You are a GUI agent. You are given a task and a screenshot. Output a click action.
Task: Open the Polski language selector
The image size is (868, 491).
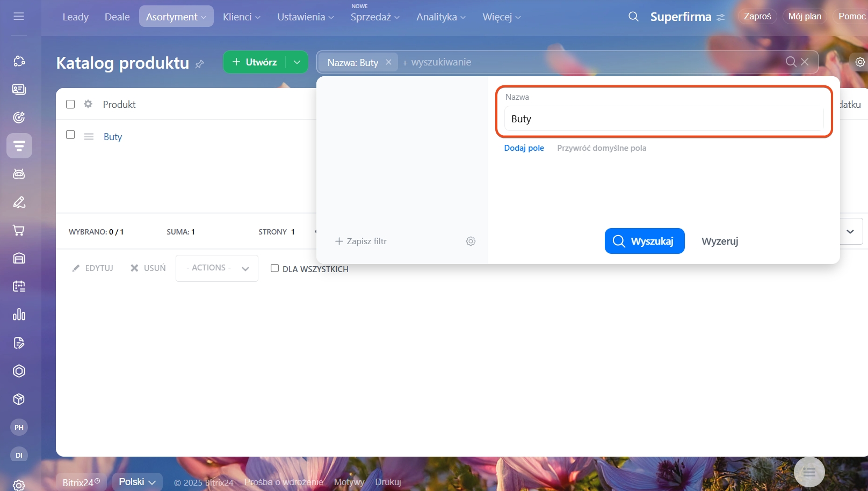pyautogui.click(x=138, y=482)
